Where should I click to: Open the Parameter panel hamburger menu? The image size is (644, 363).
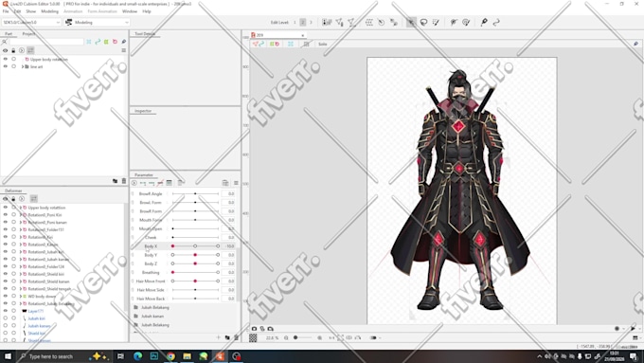(236, 183)
